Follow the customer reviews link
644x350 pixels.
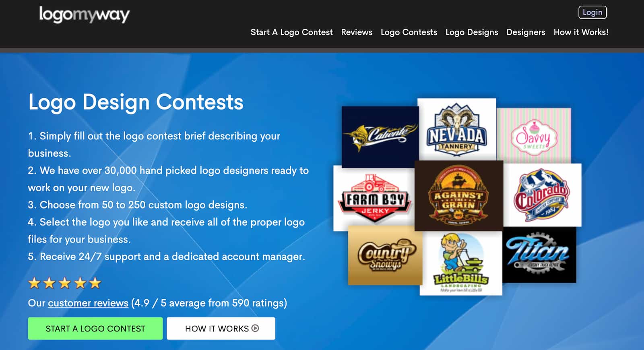click(x=88, y=303)
